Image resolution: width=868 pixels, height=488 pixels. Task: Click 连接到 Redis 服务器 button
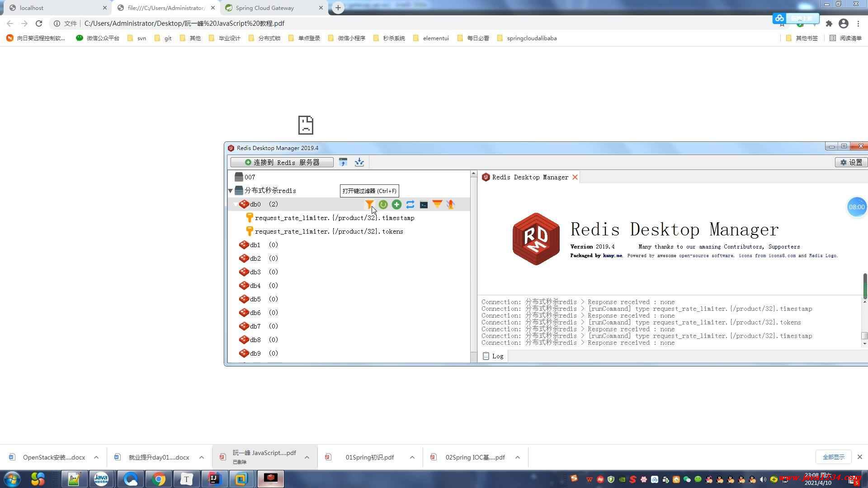(x=282, y=162)
